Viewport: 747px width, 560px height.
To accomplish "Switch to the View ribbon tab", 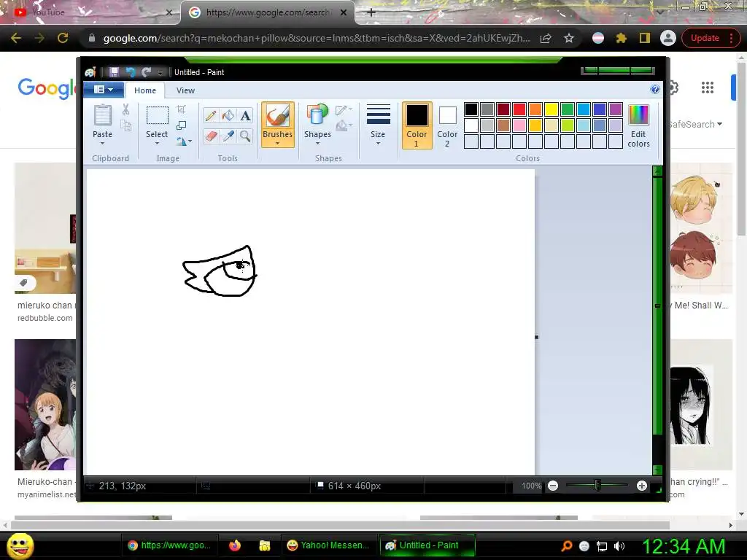I will (185, 90).
